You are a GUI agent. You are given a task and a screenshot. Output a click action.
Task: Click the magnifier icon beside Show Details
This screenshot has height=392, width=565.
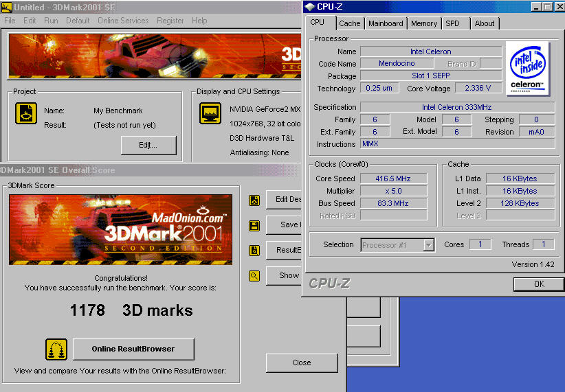pos(254,276)
